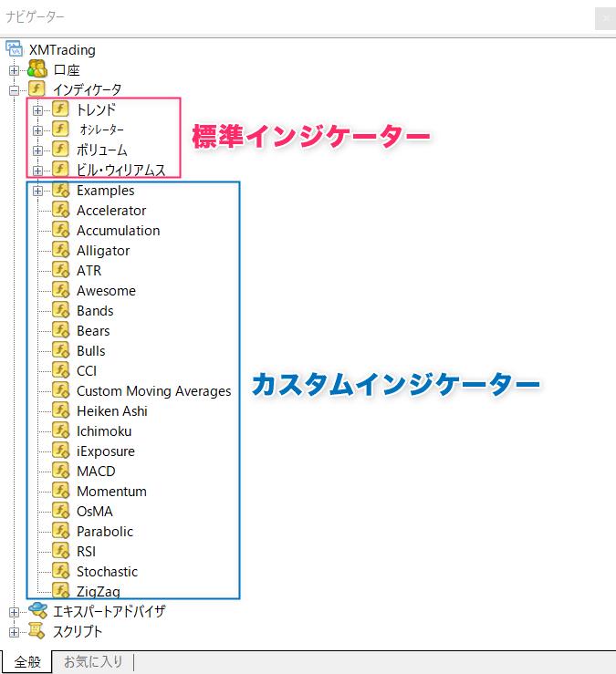Click the トレンド indicator group icon
This screenshot has width=616, height=674.
(x=60, y=109)
